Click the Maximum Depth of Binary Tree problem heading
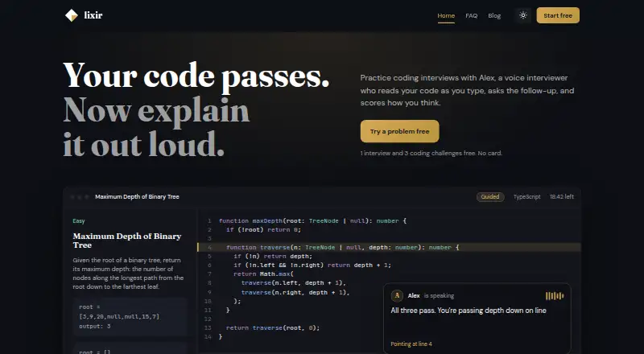The image size is (644, 354). point(127,241)
